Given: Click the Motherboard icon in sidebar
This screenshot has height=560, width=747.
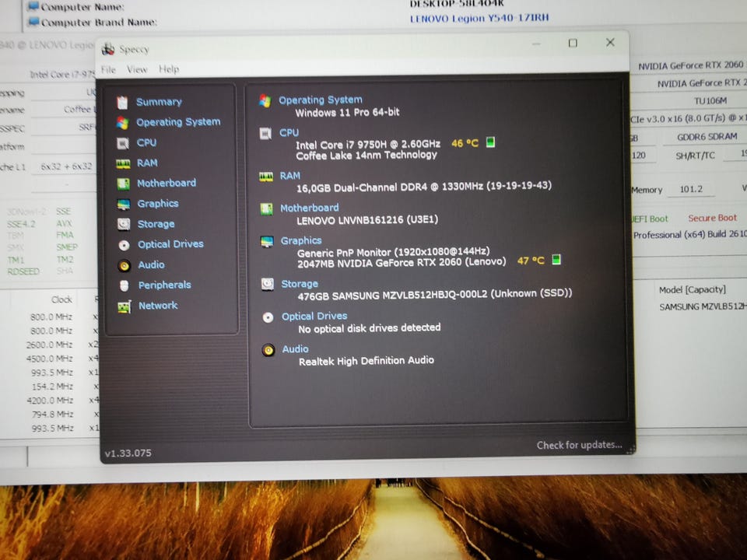Looking at the screenshot, I should click(124, 184).
